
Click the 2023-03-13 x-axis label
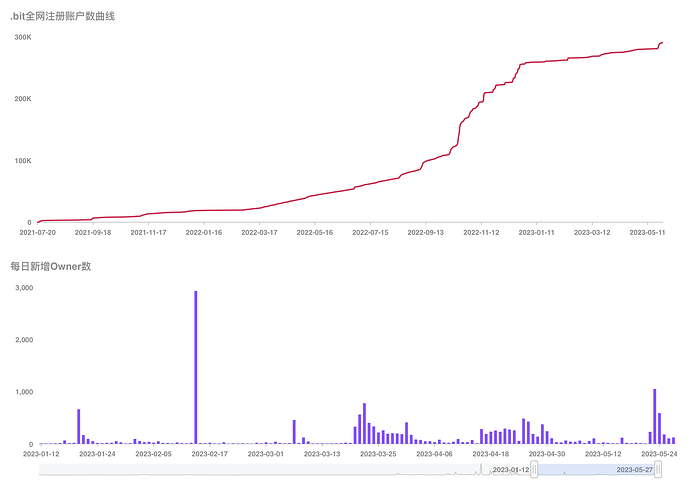(x=322, y=454)
